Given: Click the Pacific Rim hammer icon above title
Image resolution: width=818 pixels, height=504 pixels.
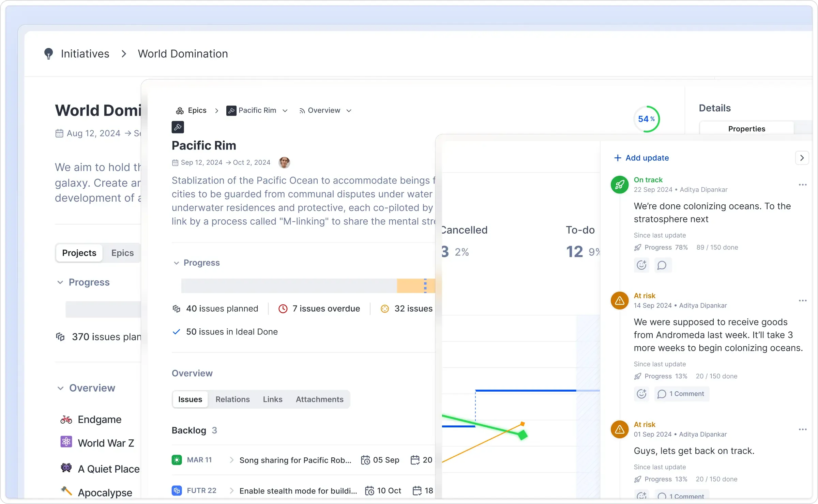Looking at the screenshot, I should coord(178,127).
